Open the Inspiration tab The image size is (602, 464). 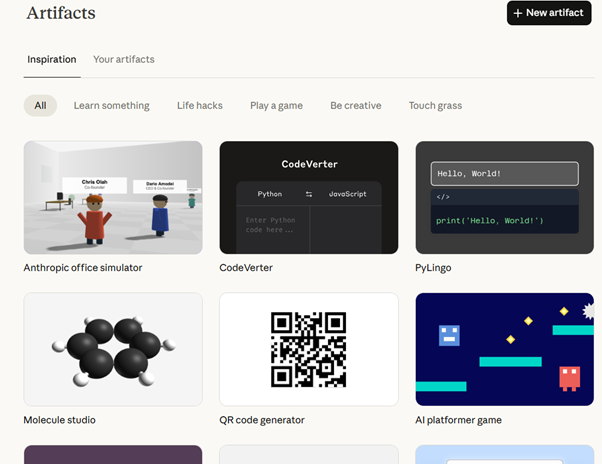[51, 59]
